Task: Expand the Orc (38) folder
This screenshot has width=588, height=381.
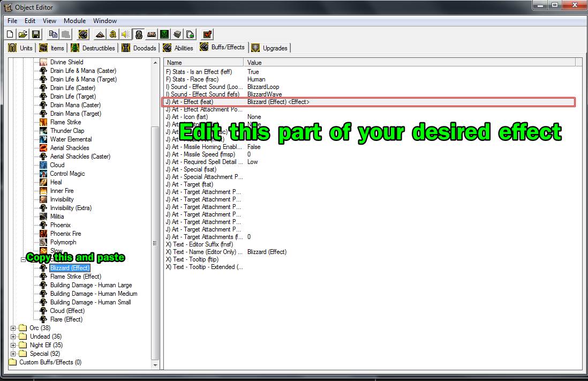Action: pos(13,328)
